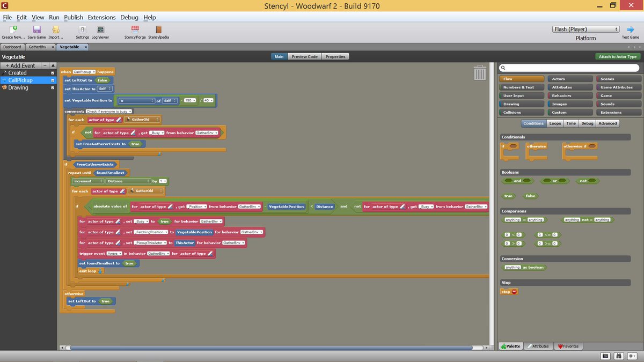
Task: Open the Properties view button
Action: click(x=335, y=56)
